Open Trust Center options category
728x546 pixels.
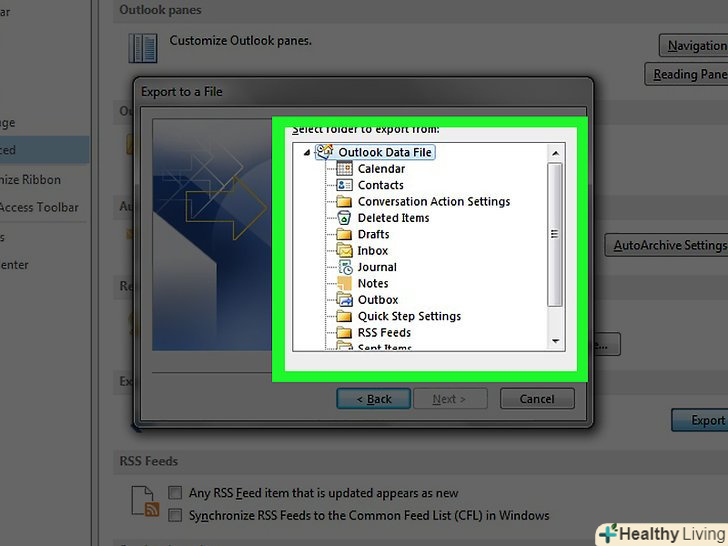(x=14, y=265)
